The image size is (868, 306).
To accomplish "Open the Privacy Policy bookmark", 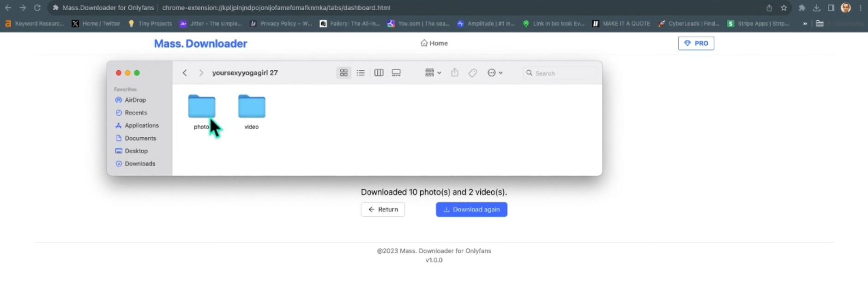I will 281,24.
